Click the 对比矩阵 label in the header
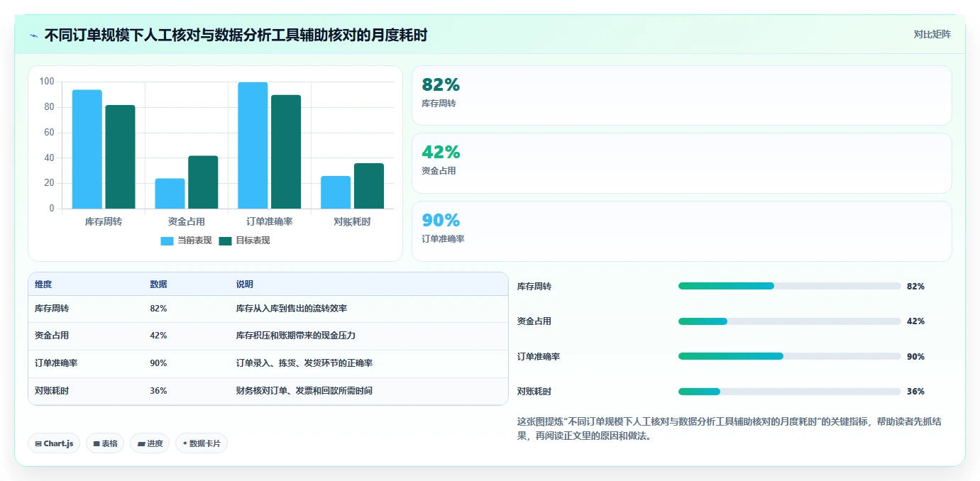Image resolution: width=980 pixels, height=481 pixels. click(932, 34)
